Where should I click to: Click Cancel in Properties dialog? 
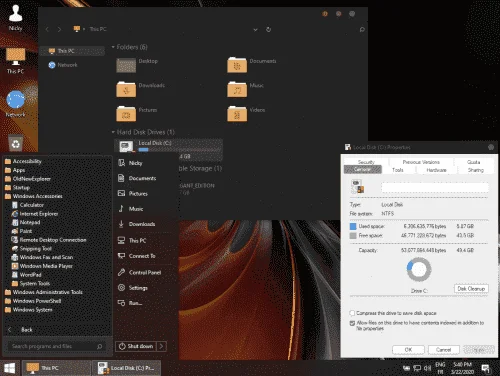[x=444, y=350]
